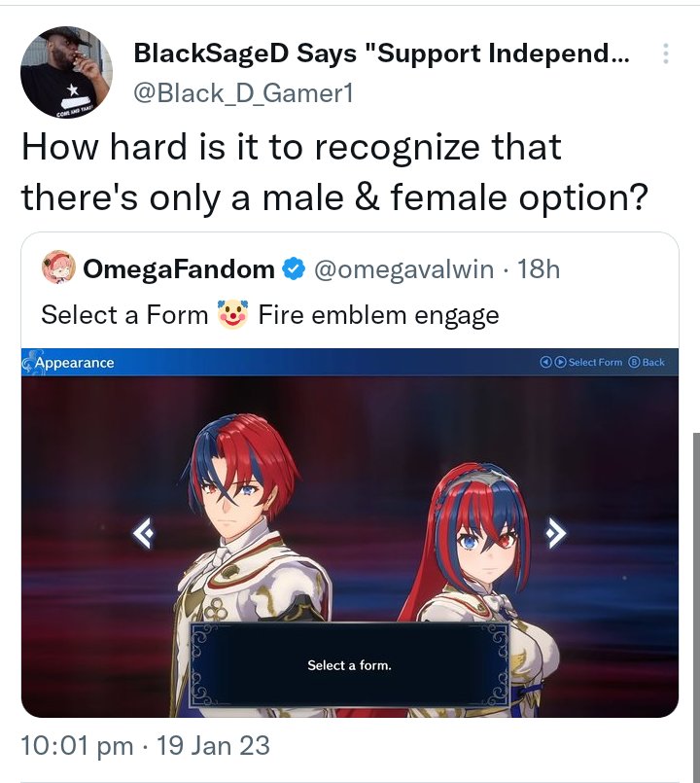The height and width of the screenshot is (783, 700).
Task: Open the 10:01 pm · 19 Jan 23 timestamp
Action: point(145,745)
